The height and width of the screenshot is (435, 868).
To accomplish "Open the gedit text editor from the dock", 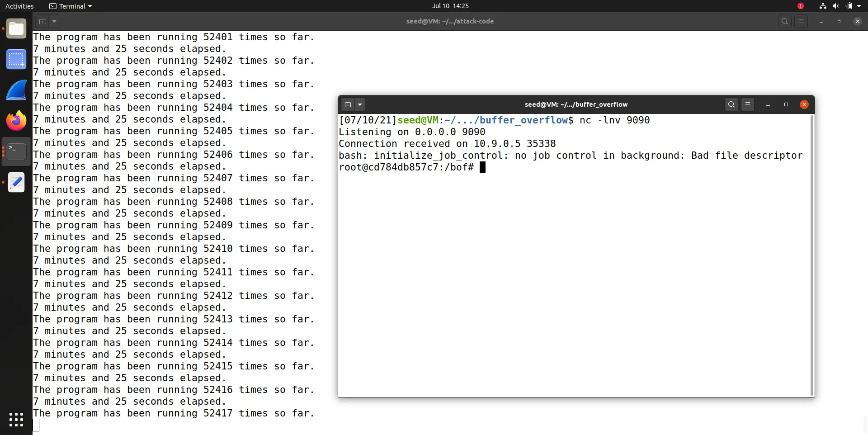I will 16,183.
